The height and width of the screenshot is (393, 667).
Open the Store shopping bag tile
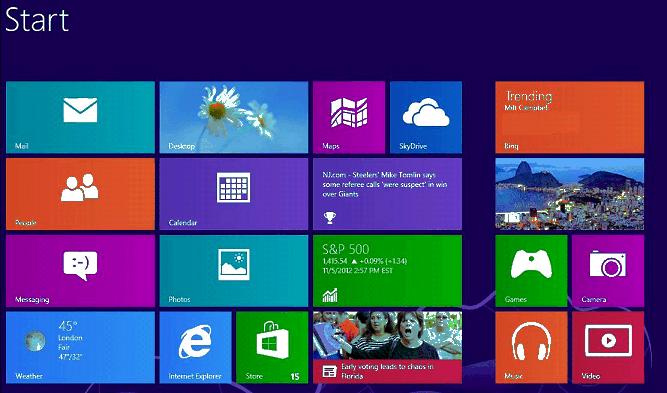point(272,347)
